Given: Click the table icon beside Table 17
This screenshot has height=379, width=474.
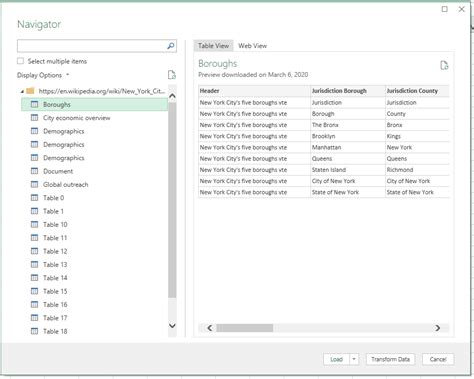Looking at the screenshot, I should (34, 318).
